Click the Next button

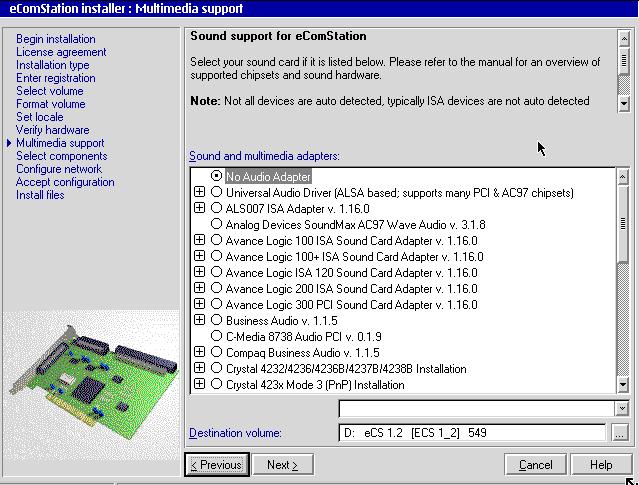(x=282, y=465)
